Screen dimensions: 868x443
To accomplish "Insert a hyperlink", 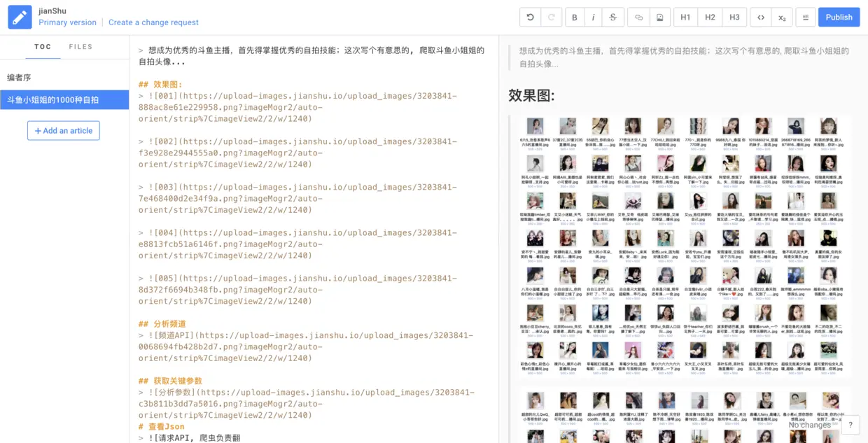I will coord(638,17).
